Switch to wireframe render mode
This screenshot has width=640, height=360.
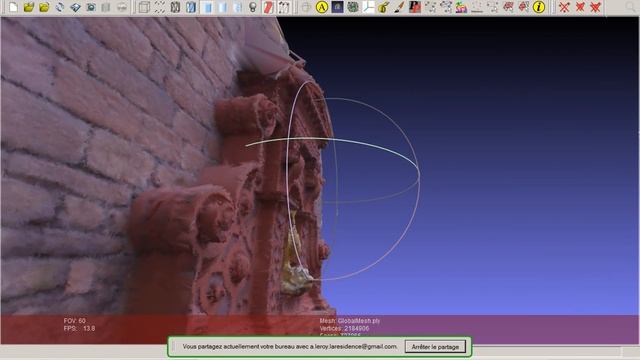pos(175,7)
